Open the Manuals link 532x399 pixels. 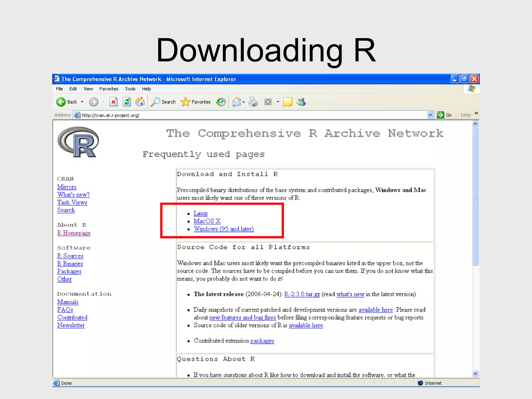[x=68, y=302]
